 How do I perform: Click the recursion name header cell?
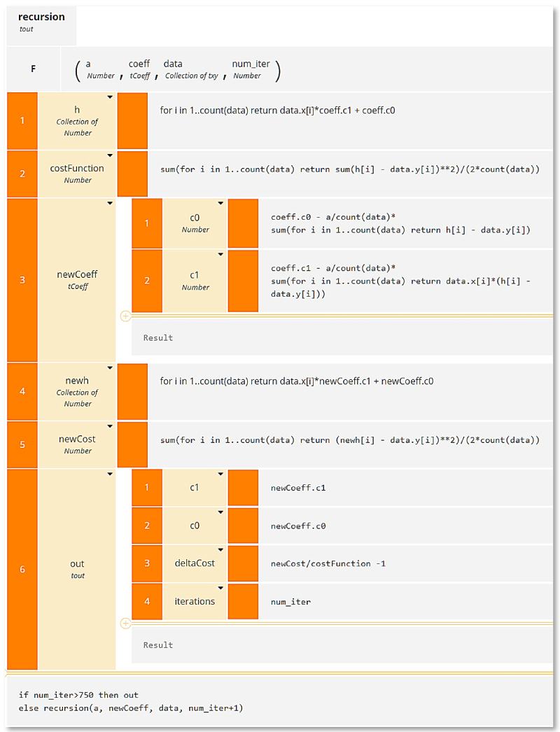(41, 22)
